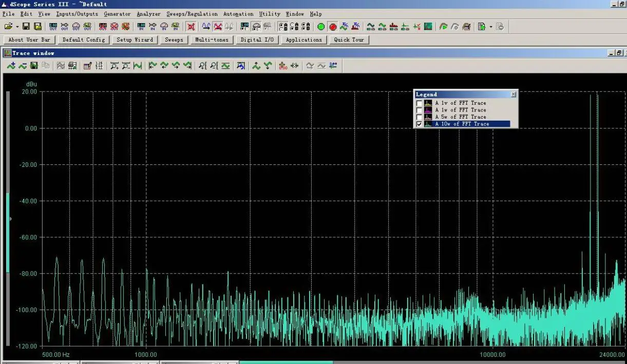Viewport: 627px width, 364px height.
Task: Enable the 'A 1v of FFT Trace' checkbox
Action: pos(419,103)
